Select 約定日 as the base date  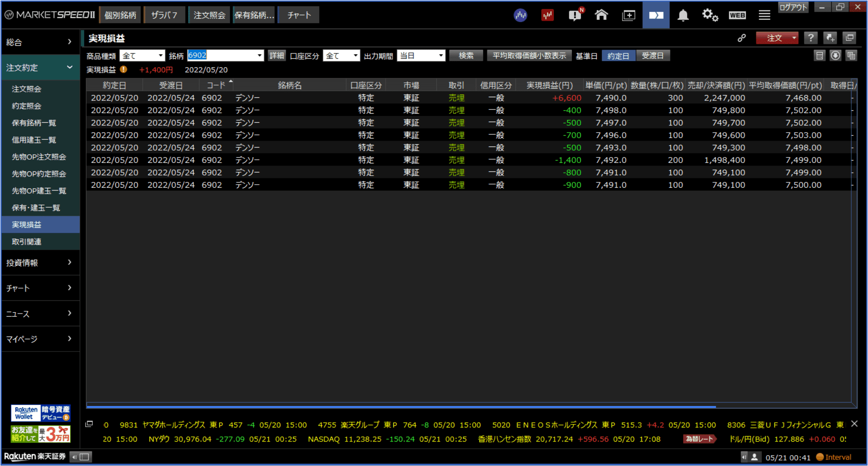[618, 56]
